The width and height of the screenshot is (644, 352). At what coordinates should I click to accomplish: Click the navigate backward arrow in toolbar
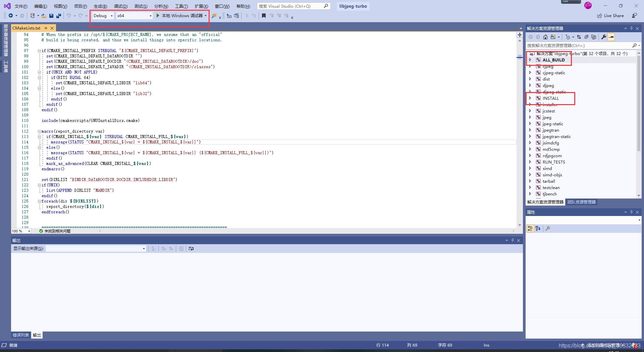pos(11,16)
